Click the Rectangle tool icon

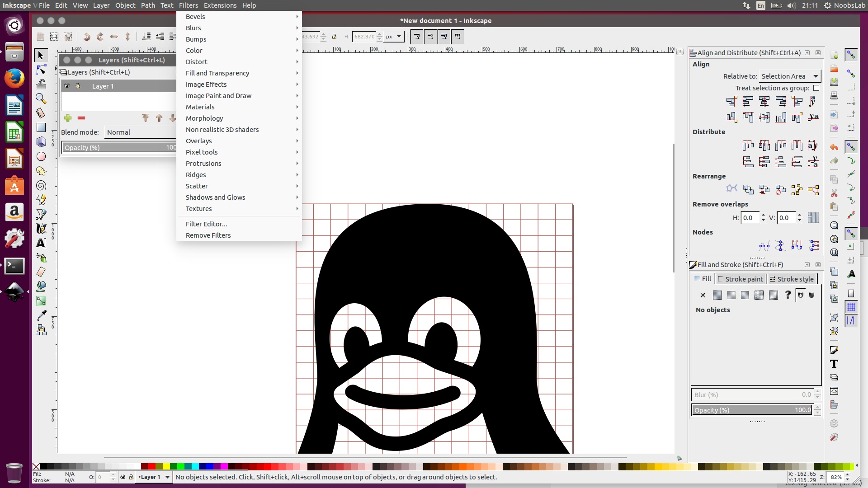point(41,127)
